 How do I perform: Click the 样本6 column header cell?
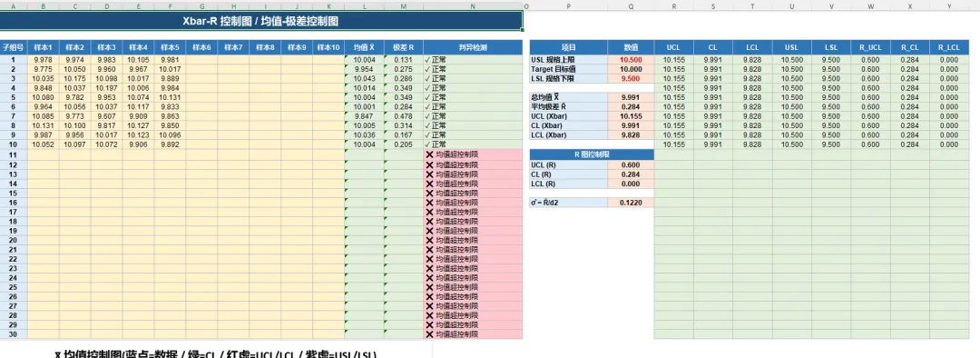(x=201, y=47)
